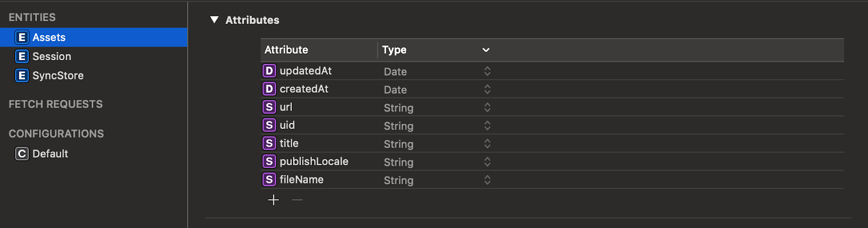The height and width of the screenshot is (228, 868).
Task: Collapse the Attributes section triangle
Action: 214,20
